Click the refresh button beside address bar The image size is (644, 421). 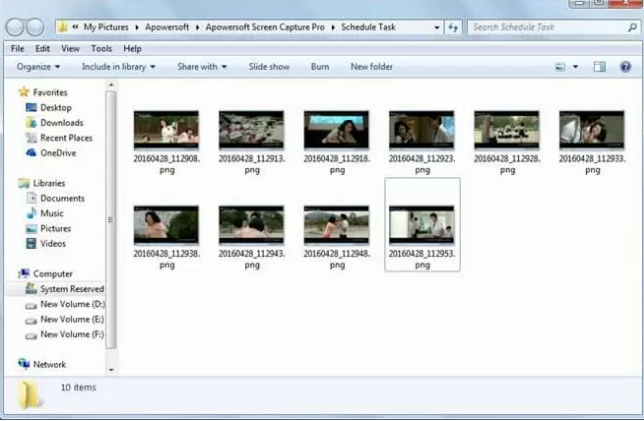click(x=454, y=27)
